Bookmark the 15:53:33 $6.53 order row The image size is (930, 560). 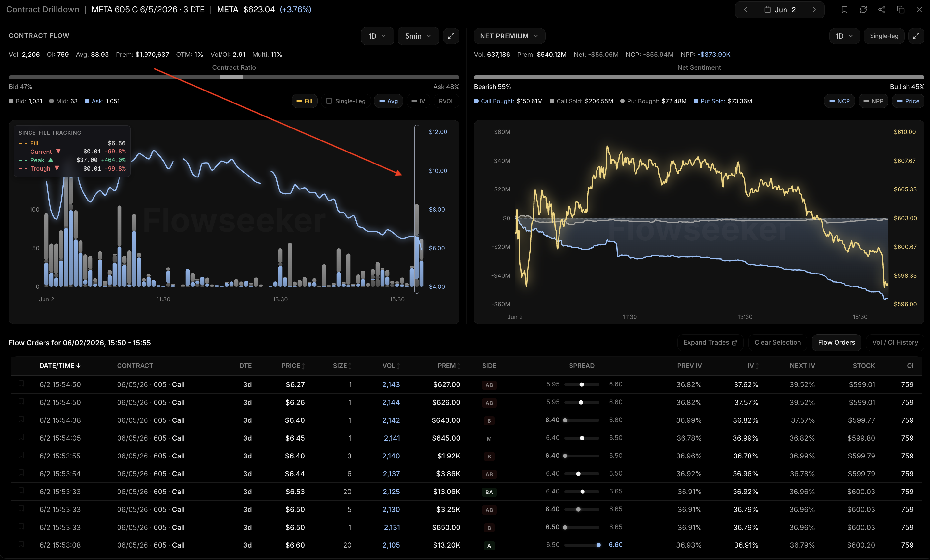[21, 491]
